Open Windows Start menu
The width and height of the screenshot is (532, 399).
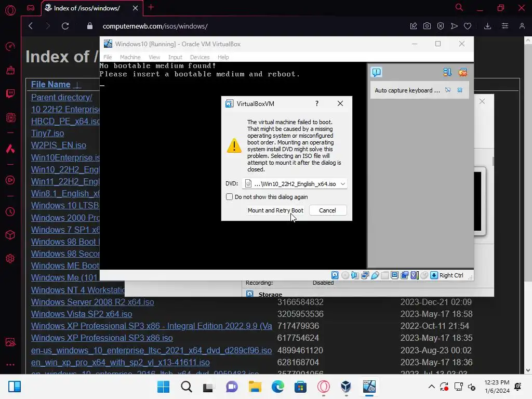coord(163,387)
